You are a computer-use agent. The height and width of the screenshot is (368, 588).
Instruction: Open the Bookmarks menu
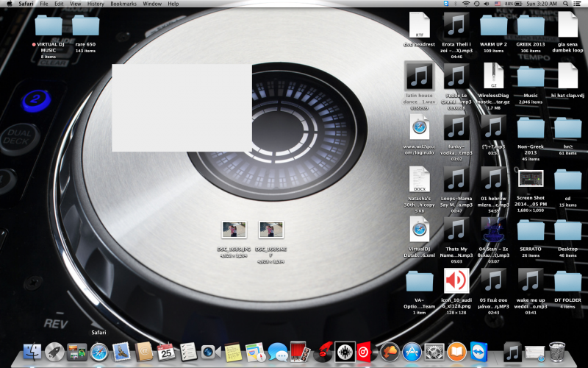tap(123, 4)
